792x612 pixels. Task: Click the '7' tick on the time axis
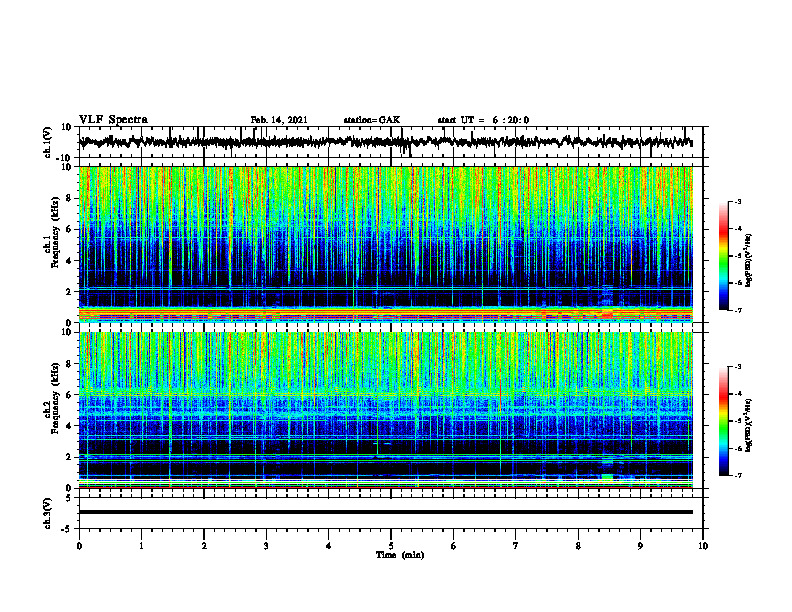(x=516, y=546)
